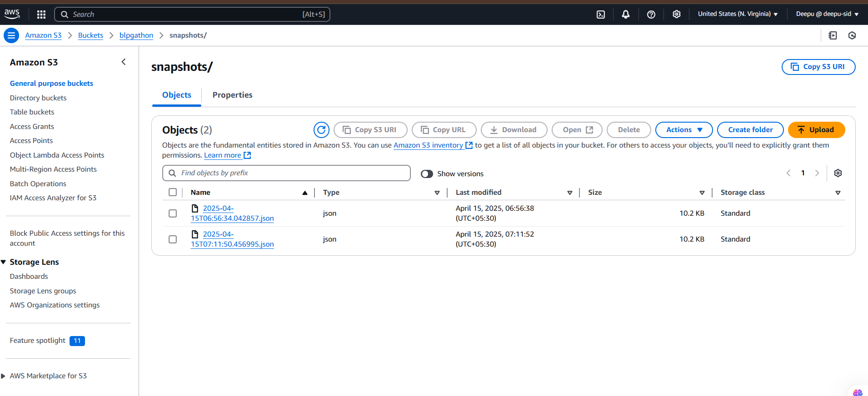Open external link icon beside Amazon S3 inventory
Screen dimensions: 868x396
pos(469,145)
